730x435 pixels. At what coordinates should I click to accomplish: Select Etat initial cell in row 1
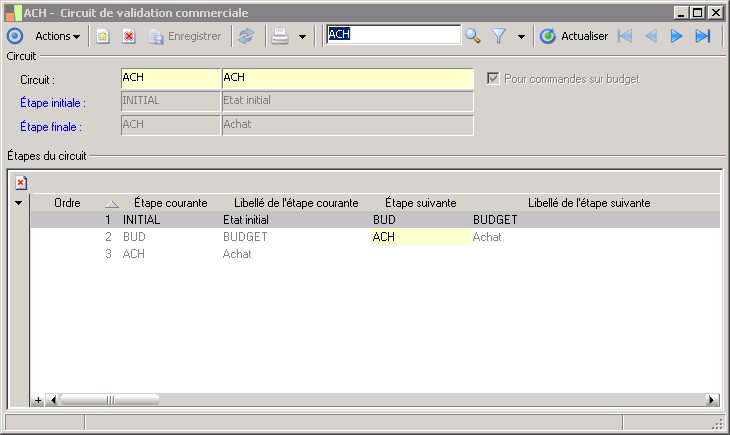(296, 220)
